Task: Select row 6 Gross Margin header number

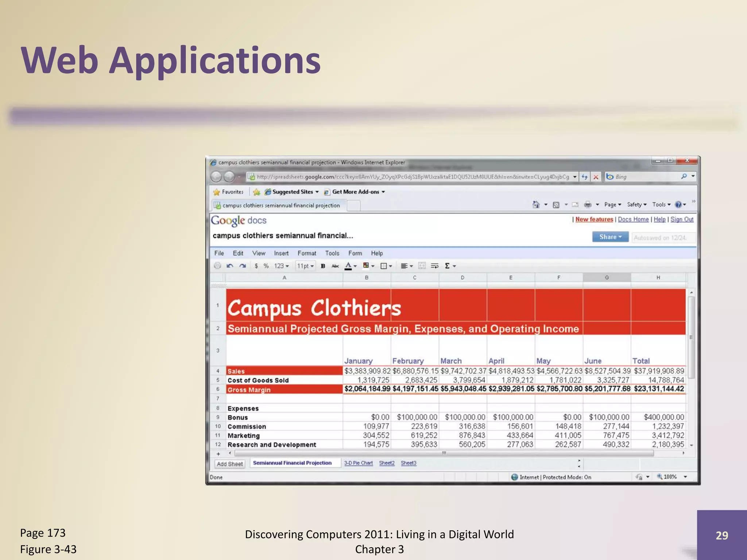Action: point(218,389)
